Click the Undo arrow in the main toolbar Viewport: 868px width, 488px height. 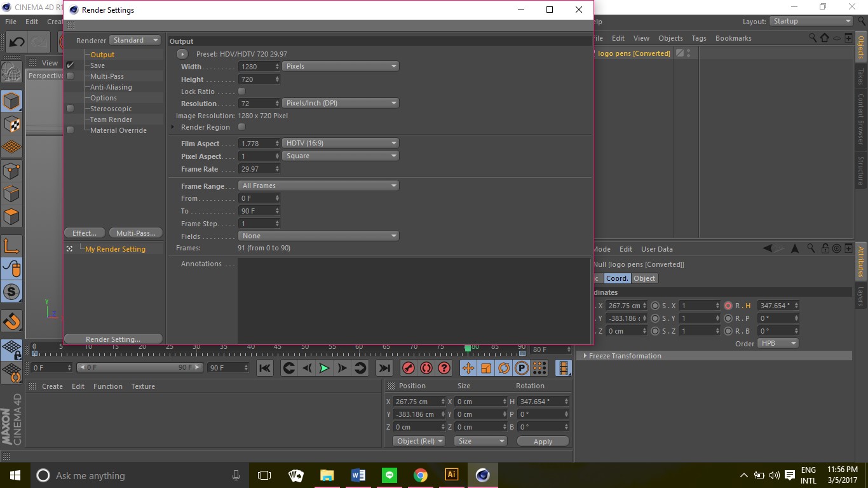(17, 42)
